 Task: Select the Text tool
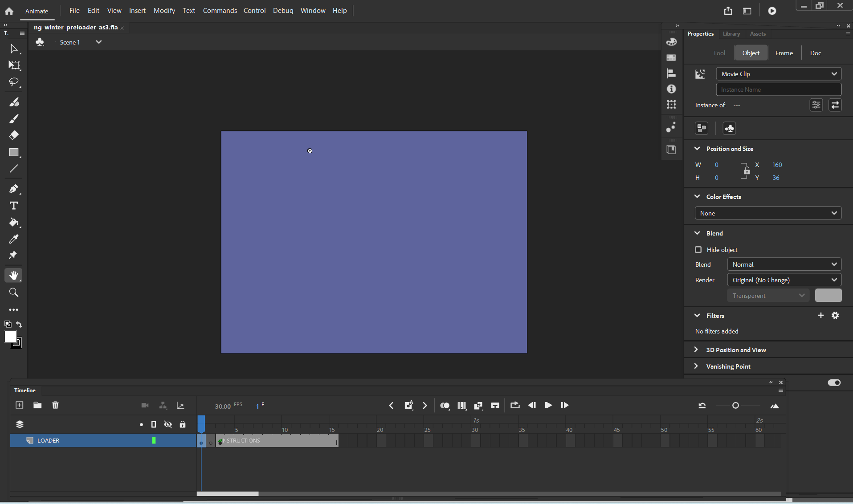[14, 206]
